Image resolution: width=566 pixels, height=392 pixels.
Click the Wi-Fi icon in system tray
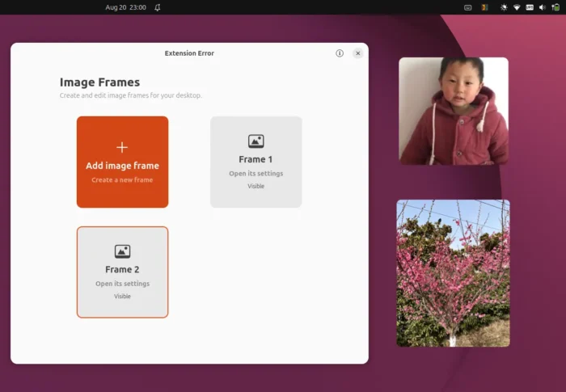[x=517, y=7]
